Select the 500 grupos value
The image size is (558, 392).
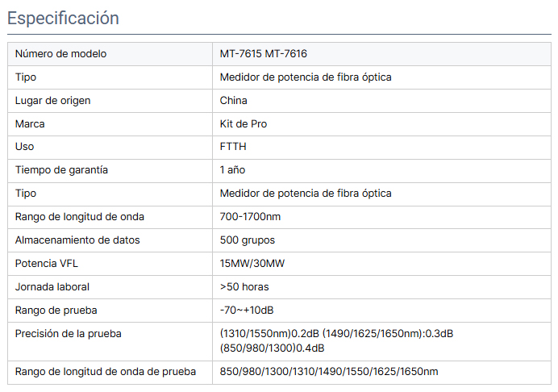tap(248, 240)
